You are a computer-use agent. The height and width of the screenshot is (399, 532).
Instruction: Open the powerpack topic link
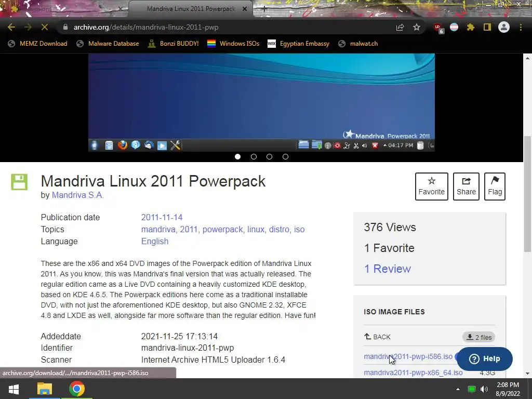(222, 229)
